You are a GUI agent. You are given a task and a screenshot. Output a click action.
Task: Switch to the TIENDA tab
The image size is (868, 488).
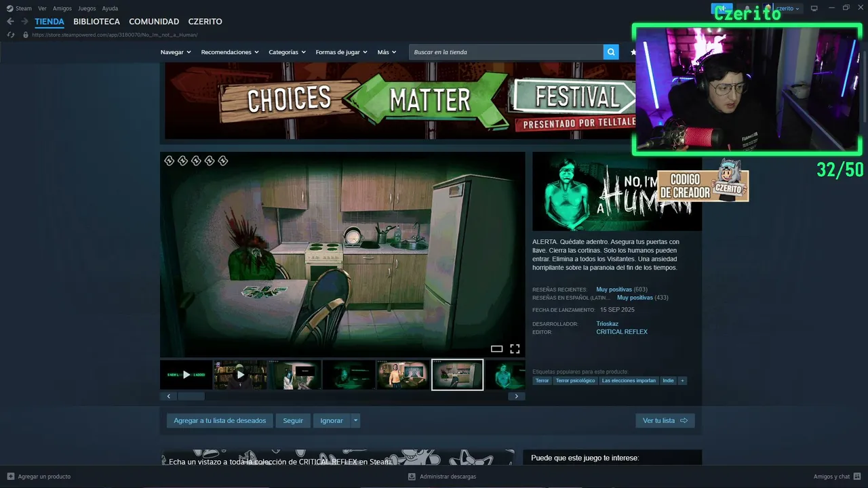pos(50,22)
